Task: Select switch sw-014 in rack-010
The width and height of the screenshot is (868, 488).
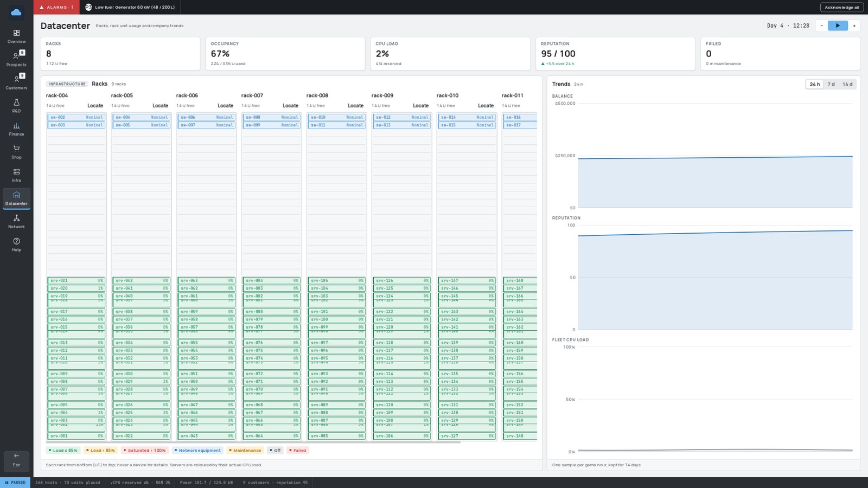Action: tap(467, 117)
